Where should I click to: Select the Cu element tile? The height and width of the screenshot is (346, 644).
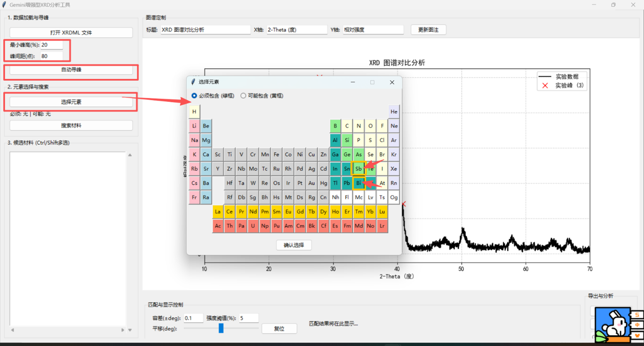coord(312,155)
